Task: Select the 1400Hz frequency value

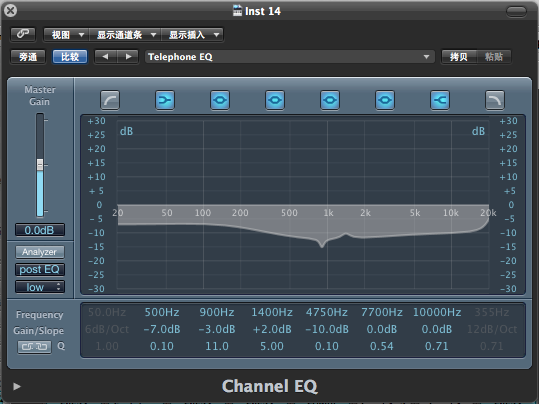Action: click(272, 312)
